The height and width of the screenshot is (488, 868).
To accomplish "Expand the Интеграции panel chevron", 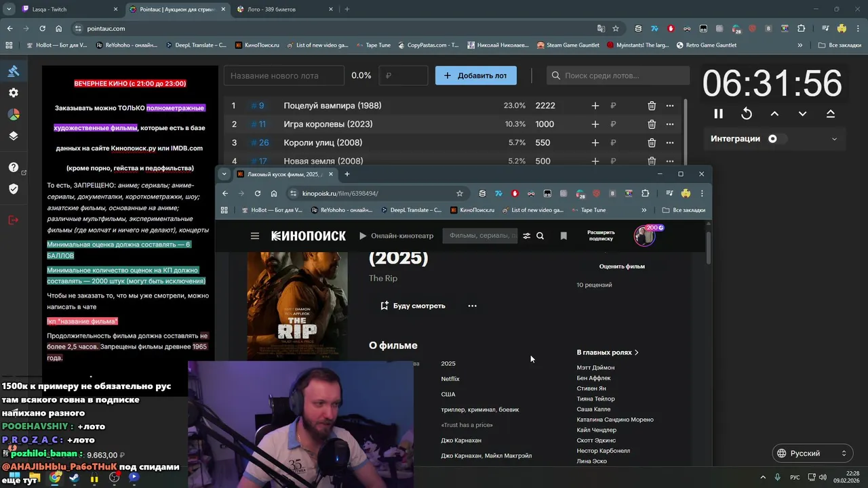I will click(834, 139).
